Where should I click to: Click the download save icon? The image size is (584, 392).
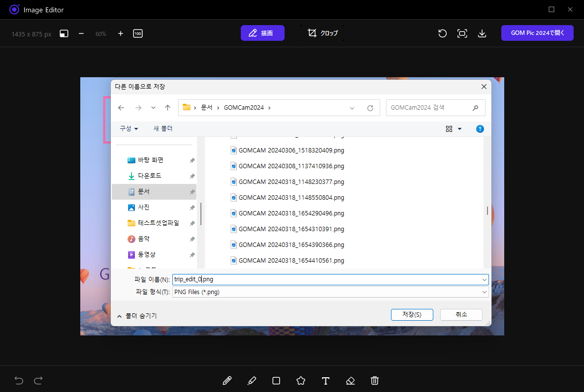pos(482,33)
